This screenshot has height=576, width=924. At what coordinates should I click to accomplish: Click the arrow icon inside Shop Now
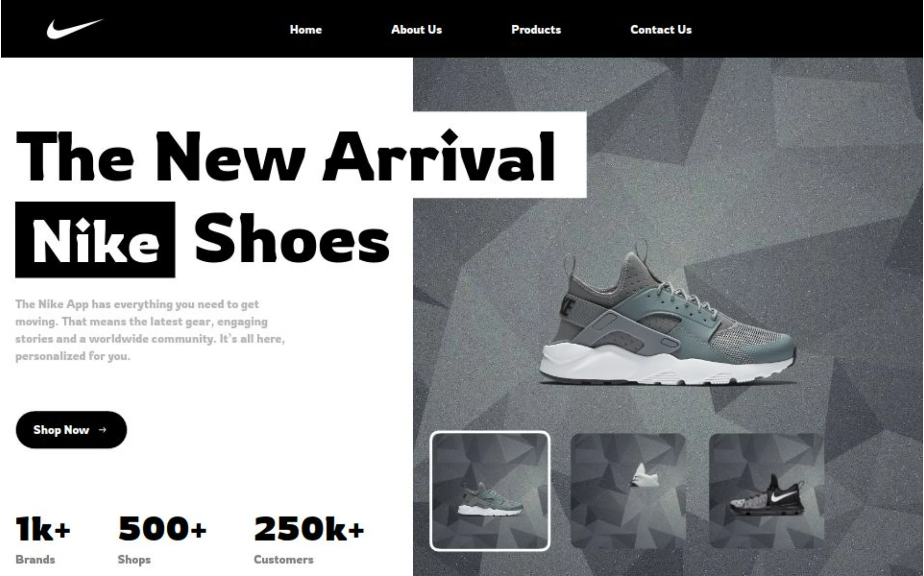coord(103,430)
